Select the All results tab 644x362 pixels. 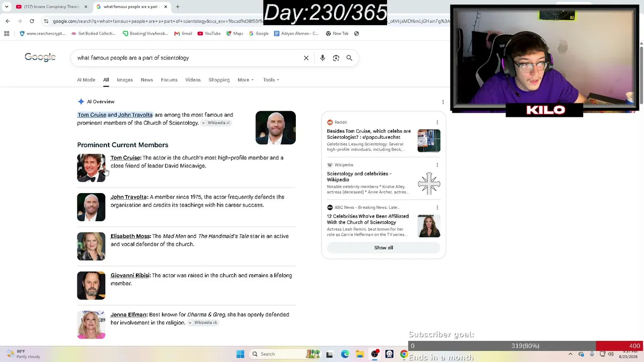pos(106,80)
